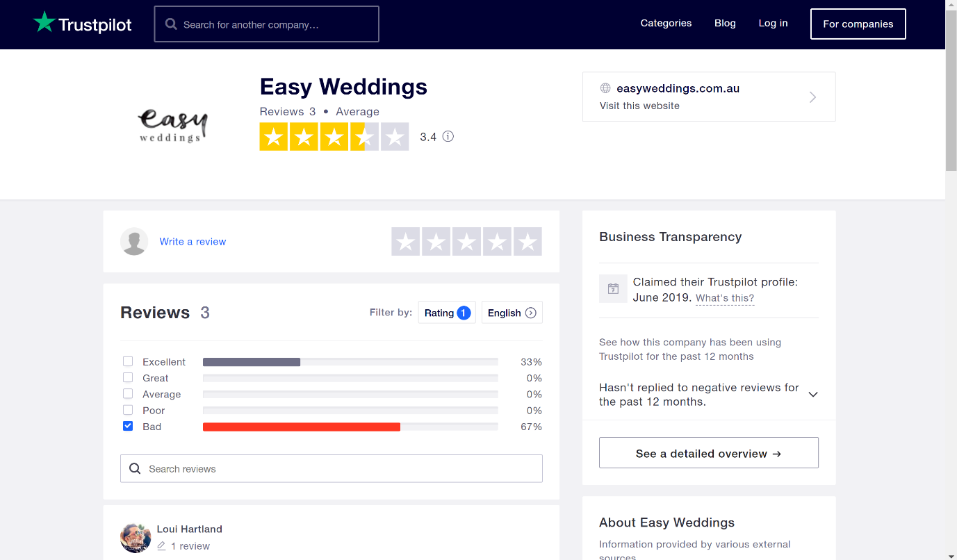957x560 pixels.
Task: Click the magnifier icon in company search
Action: (x=171, y=24)
